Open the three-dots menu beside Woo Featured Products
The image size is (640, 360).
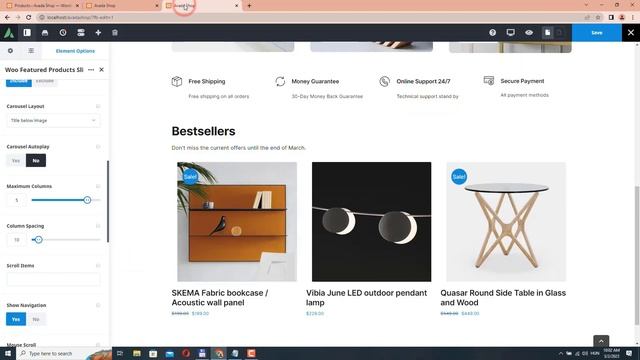tap(91, 70)
